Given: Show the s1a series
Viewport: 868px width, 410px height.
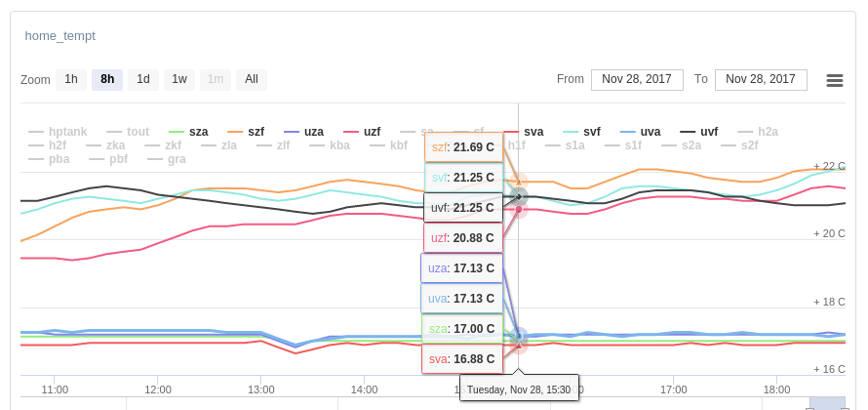Looking at the screenshot, I should click(566, 145).
